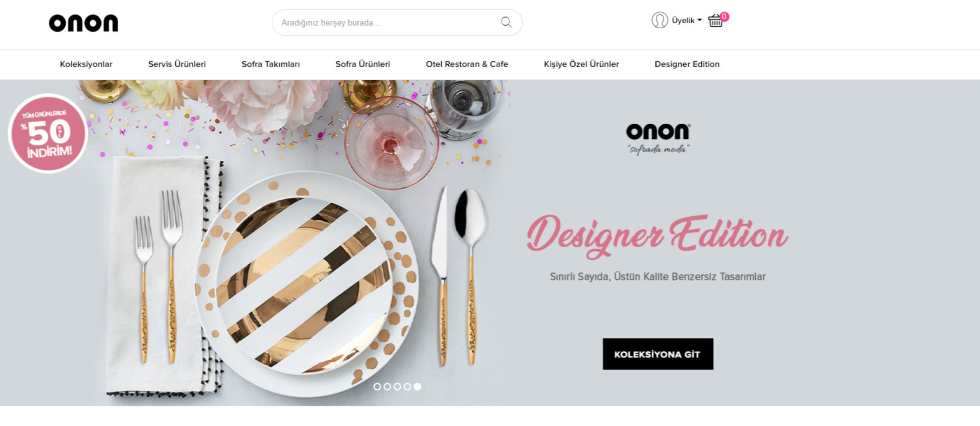The height and width of the screenshot is (426, 980).
Task: Select the first carousel slide dot
Action: click(x=377, y=387)
